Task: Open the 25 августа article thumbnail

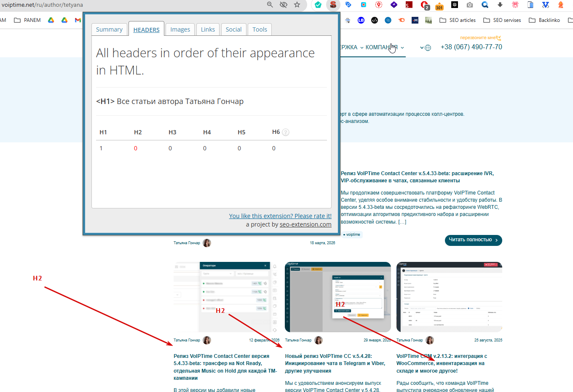Action: pos(449,297)
